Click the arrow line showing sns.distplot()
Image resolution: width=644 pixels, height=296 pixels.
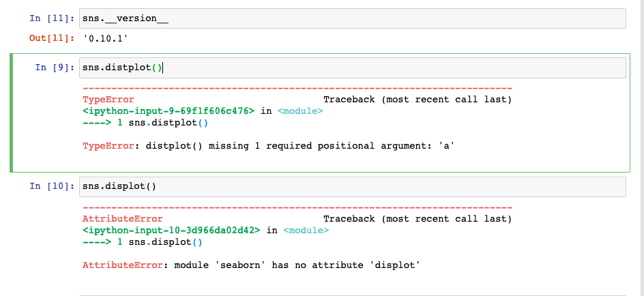tap(145, 123)
